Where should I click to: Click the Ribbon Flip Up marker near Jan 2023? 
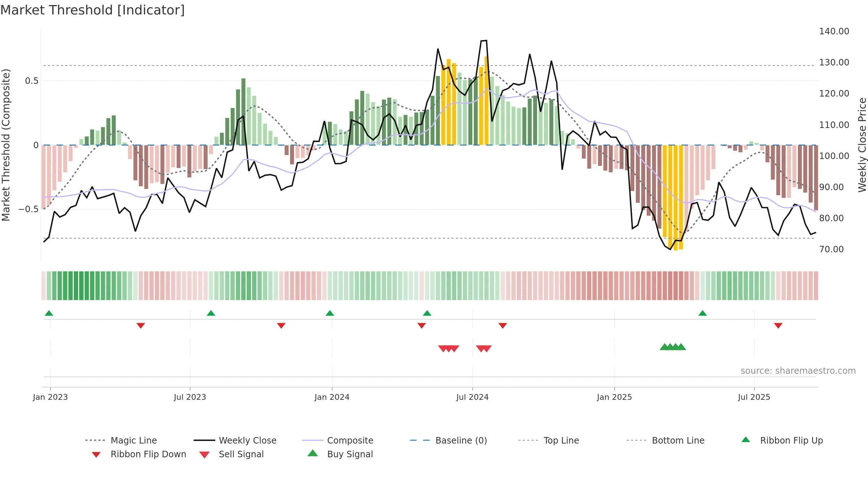click(x=49, y=313)
